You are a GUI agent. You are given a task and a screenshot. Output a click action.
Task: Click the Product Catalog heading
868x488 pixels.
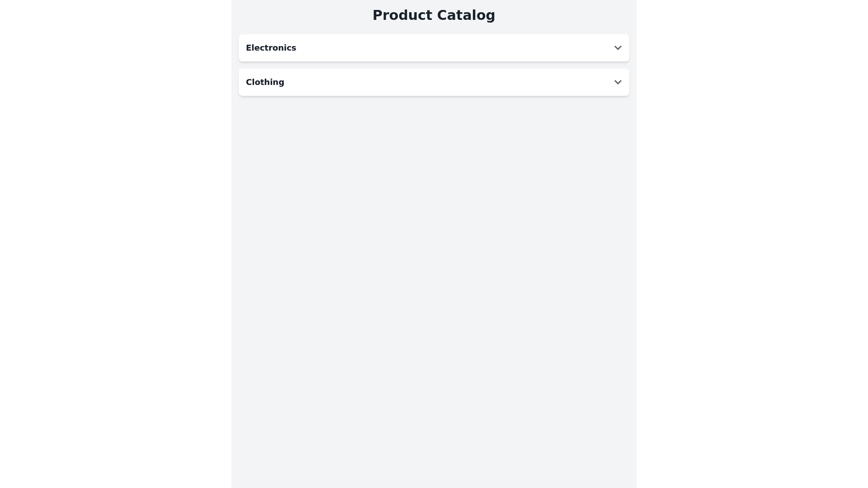434,15
